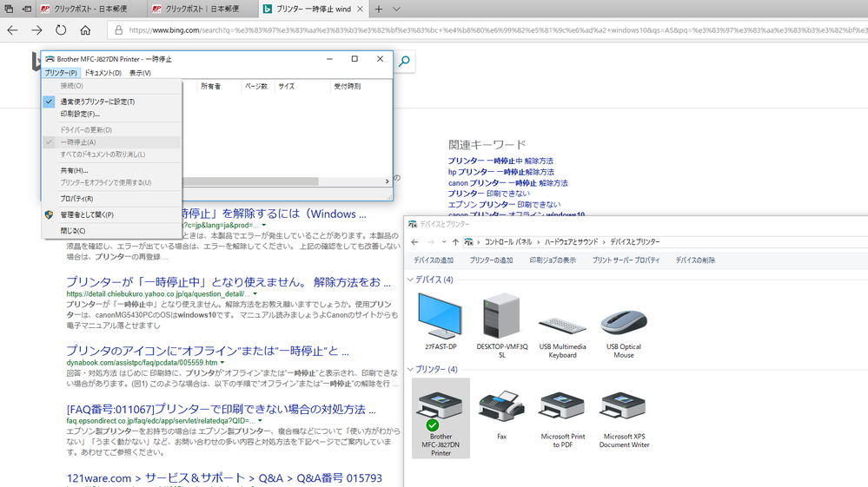Choose 印刷設定(F)... from the menu
This screenshot has width=868, height=487.
[x=111, y=114]
